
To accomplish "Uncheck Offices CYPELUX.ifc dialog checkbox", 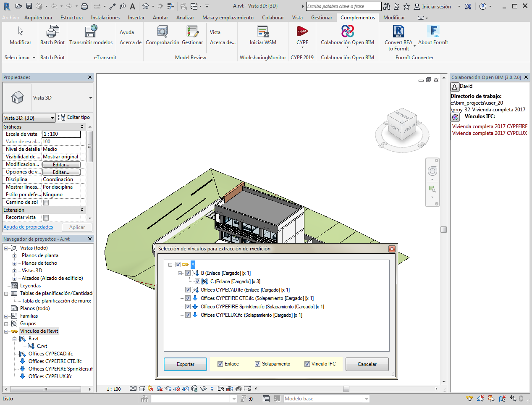I will pyautogui.click(x=188, y=315).
